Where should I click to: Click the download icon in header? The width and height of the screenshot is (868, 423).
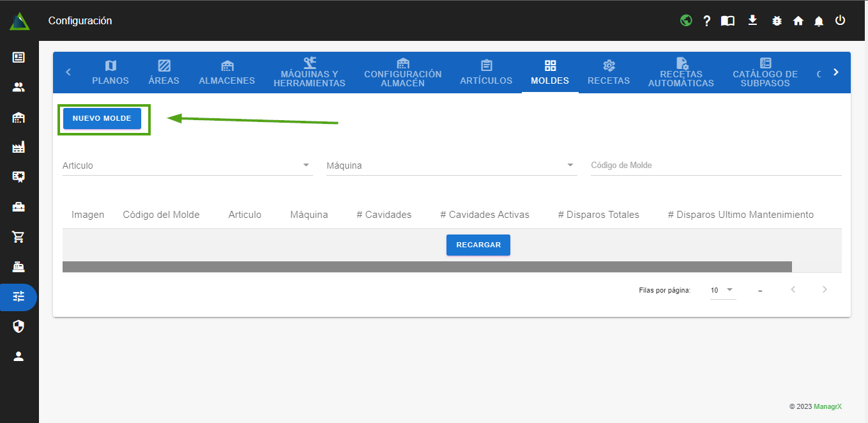[x=752, y=20]
